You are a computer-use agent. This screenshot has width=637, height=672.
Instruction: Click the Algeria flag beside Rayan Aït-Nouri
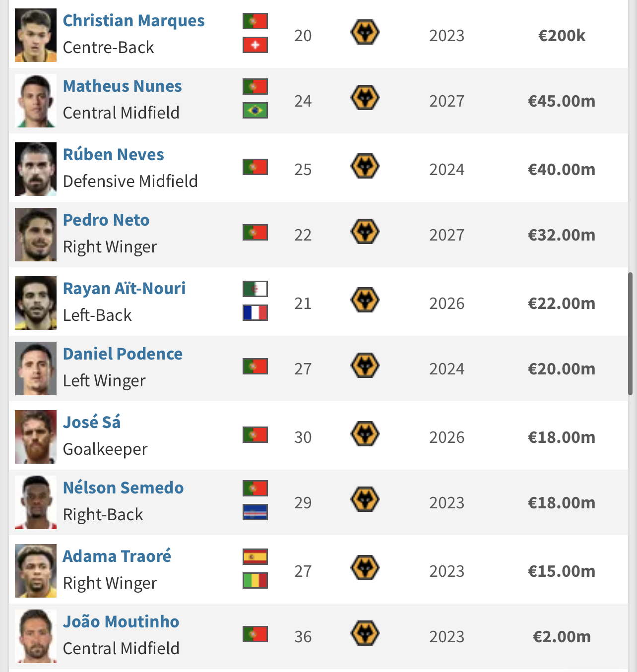[x=255, y=289]
